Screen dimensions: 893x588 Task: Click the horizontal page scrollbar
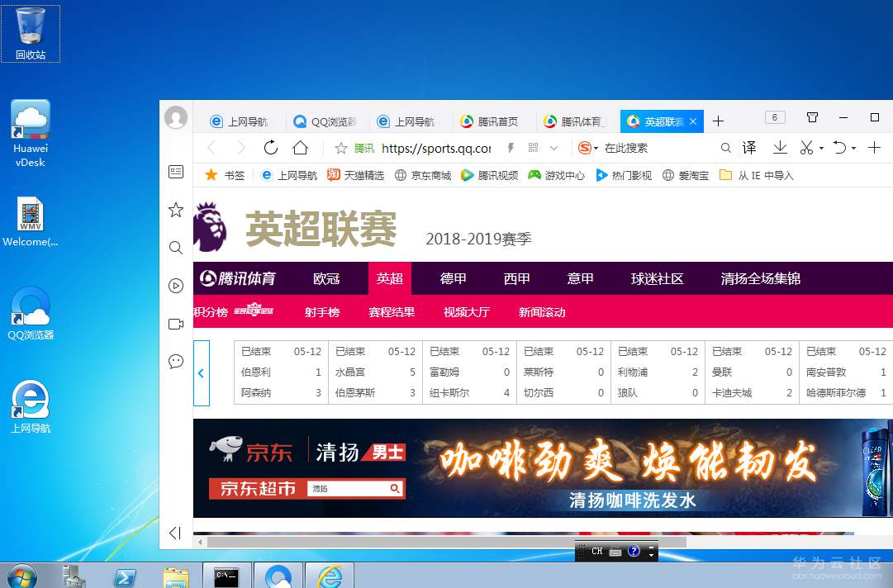click(x=446, y=542)
